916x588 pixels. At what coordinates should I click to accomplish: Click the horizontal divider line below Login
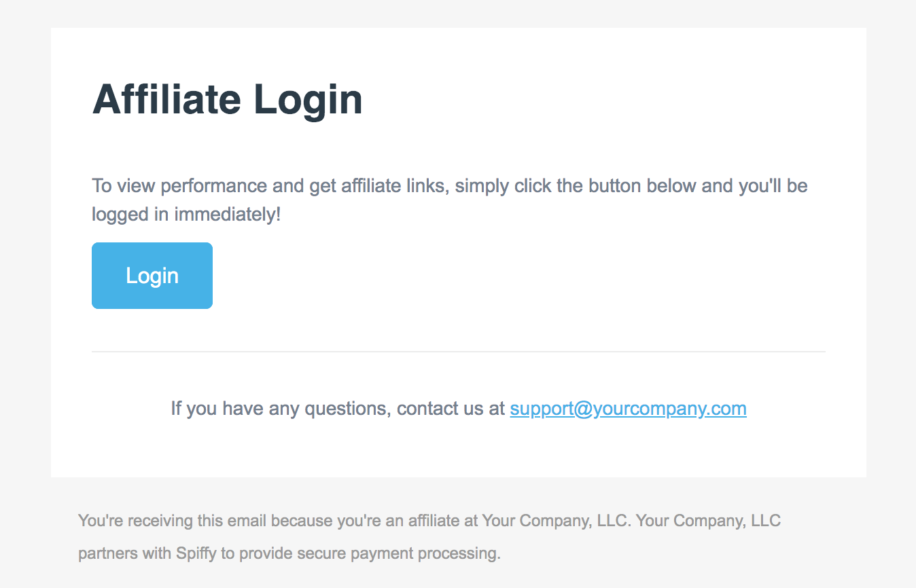[459, 352]
